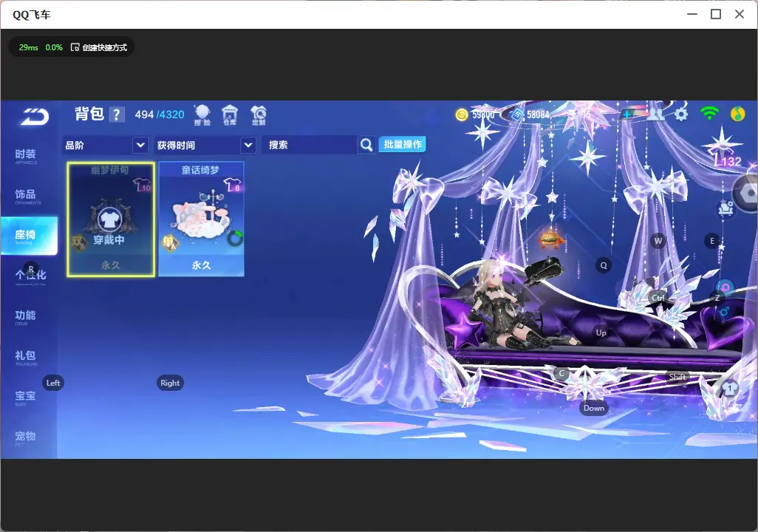Click the sofa with gear icon
This screenshot has height=532, width=758.
725,208
